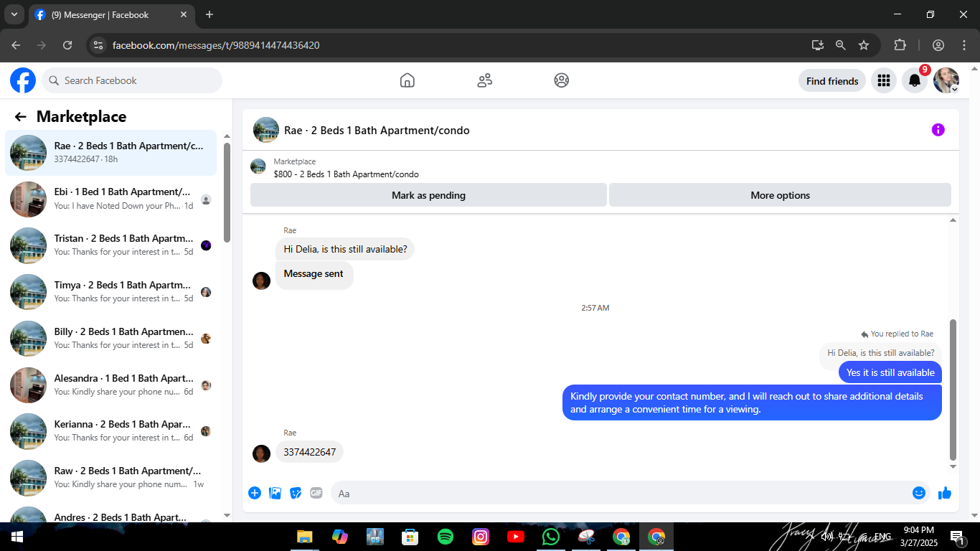Open the emoji picker in message box
The image size is (980, 551).
pyautogui.click(x=919, y=493)
